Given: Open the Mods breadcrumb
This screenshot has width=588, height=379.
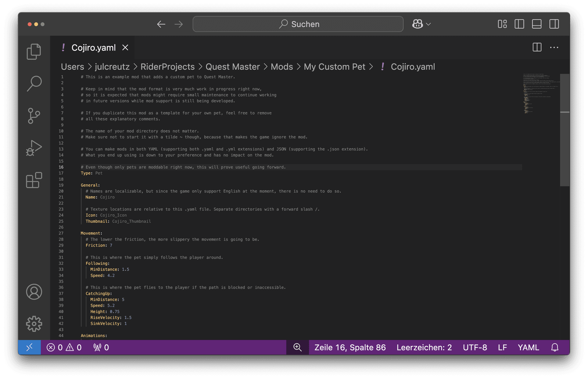Looking at the screenshot, I should click(282, 67).
